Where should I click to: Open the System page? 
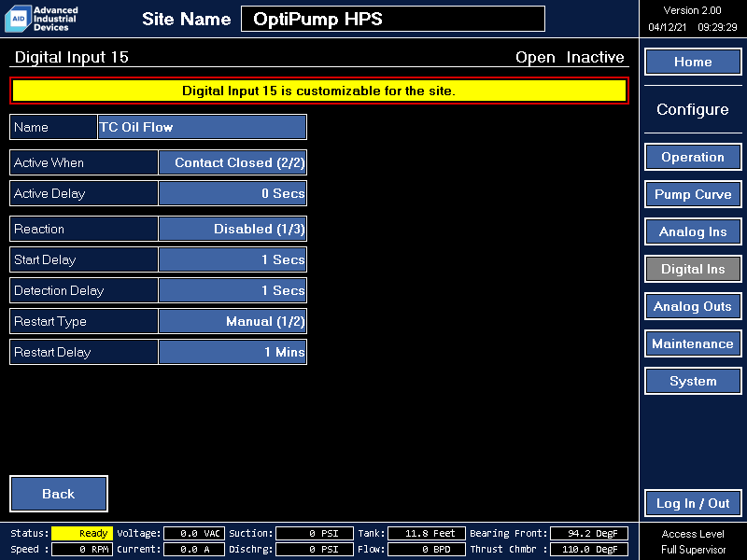[x=693, y=381]
